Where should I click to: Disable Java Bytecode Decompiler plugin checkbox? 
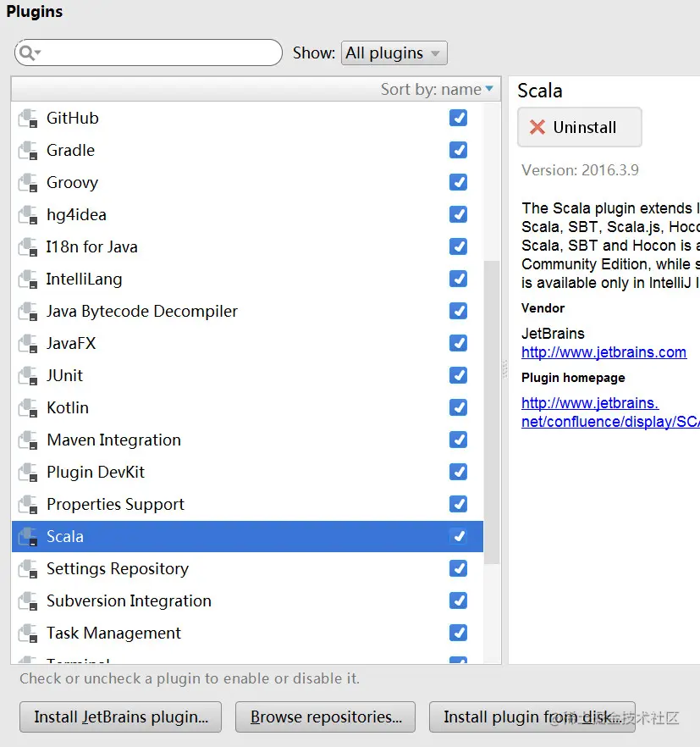tap(458, 311)
